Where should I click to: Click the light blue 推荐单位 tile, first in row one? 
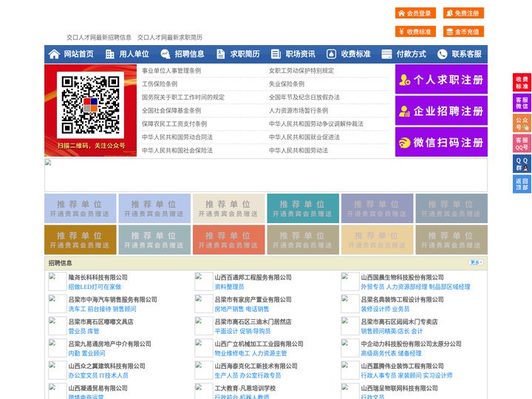[80, 208]
